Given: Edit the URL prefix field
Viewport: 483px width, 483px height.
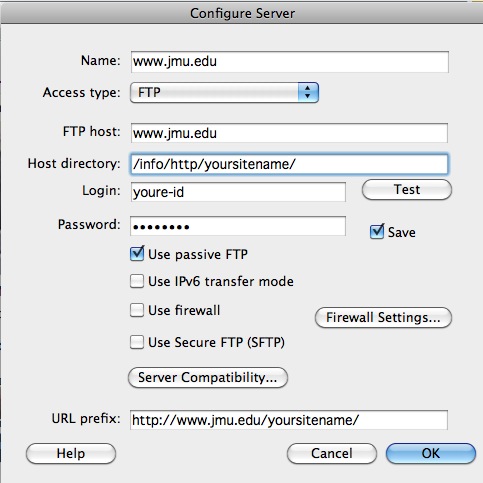Looking at the screenshot, I should (x=289, y=420).
